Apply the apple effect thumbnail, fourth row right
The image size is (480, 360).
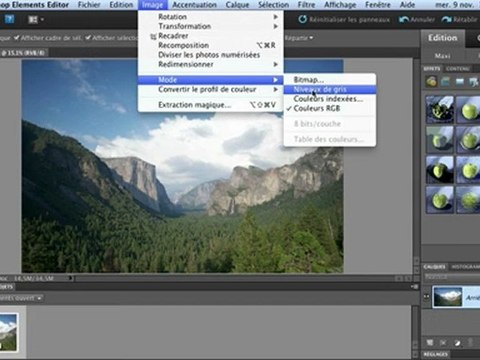[x=468, y=200]
